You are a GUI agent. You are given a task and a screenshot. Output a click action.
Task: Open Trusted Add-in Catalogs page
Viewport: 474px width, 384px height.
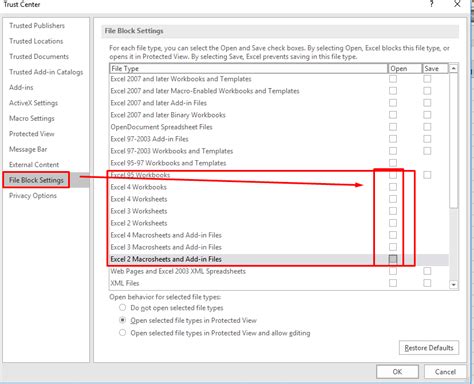[46, 72]
